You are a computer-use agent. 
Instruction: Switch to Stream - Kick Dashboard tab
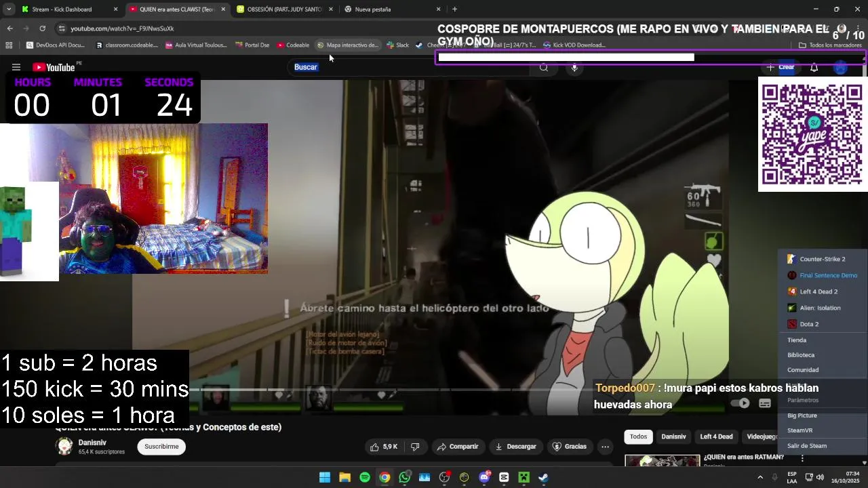[x=68, y=9]
